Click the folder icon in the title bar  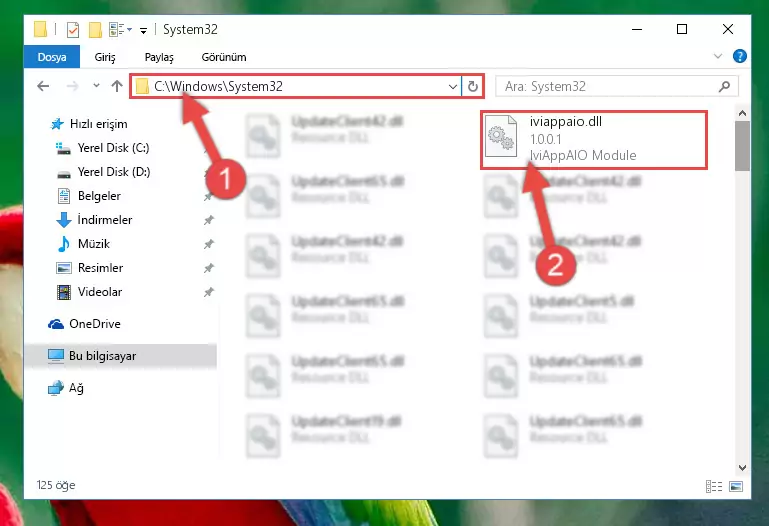(41, 29)
